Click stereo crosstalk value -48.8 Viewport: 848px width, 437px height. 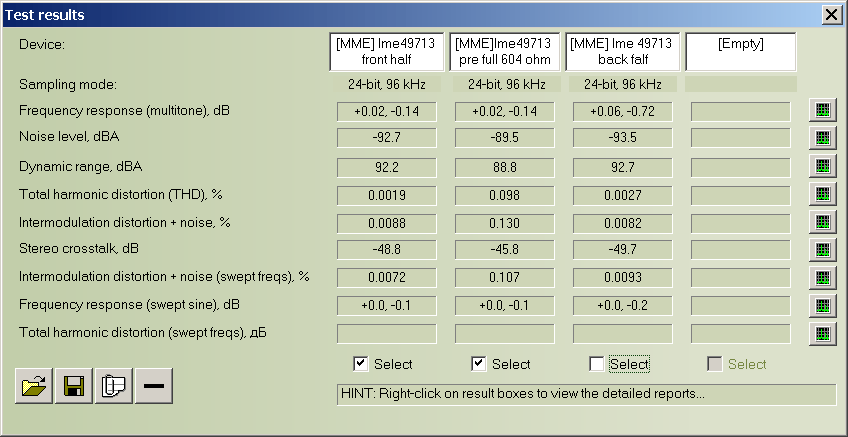387,249
